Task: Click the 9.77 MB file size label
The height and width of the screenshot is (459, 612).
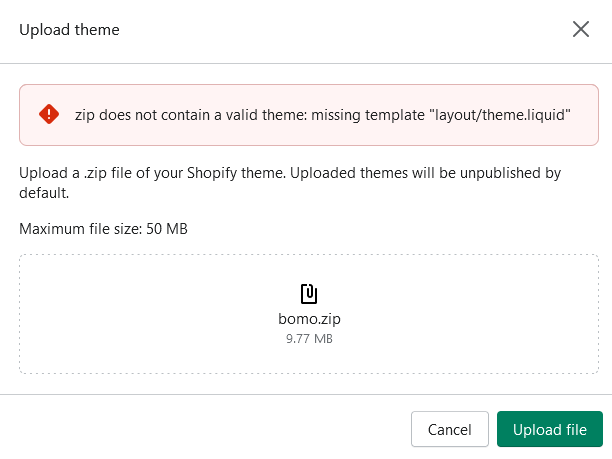Action: pos(309,338)
